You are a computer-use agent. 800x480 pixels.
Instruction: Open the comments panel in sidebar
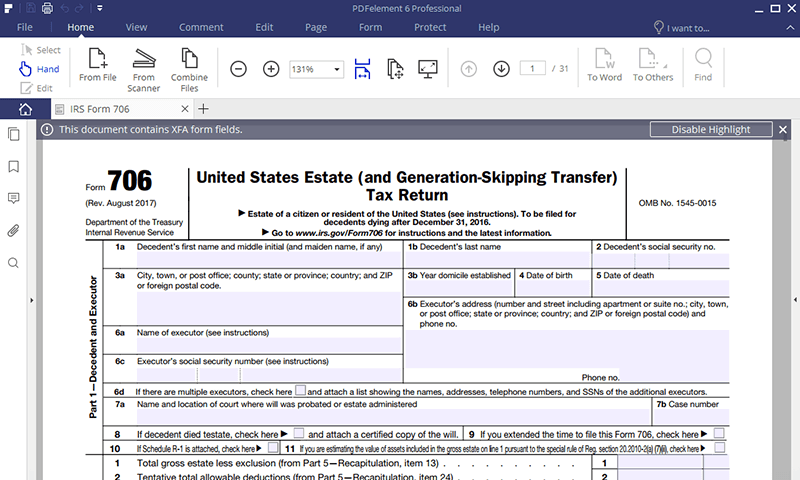pyautogui.click(x=14, y=198)
